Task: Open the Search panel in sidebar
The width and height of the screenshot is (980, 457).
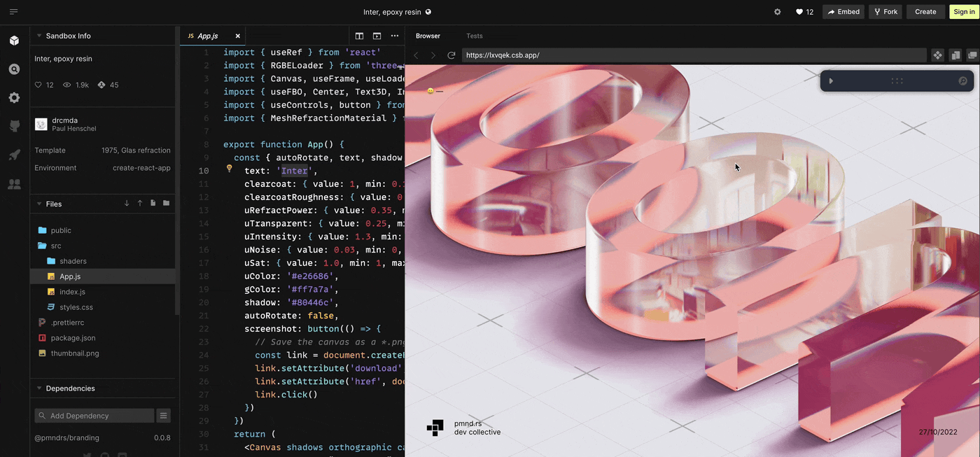Action: coord(14,69)
